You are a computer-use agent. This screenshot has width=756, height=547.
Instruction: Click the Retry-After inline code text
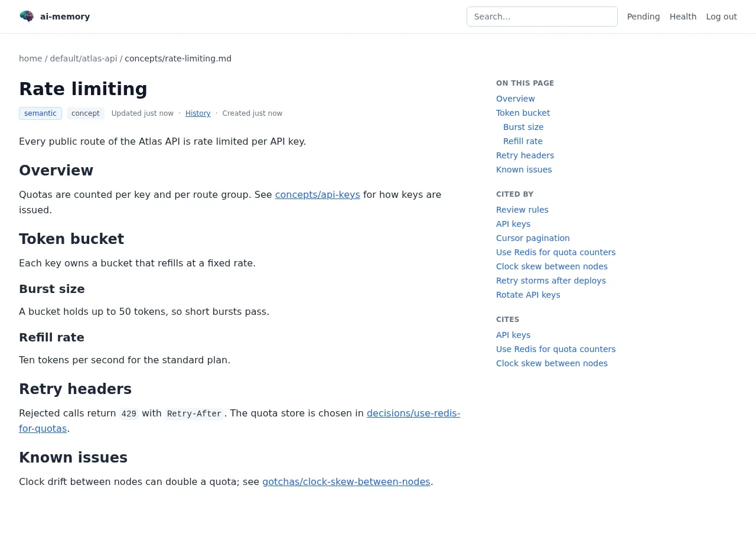point(194,413)
